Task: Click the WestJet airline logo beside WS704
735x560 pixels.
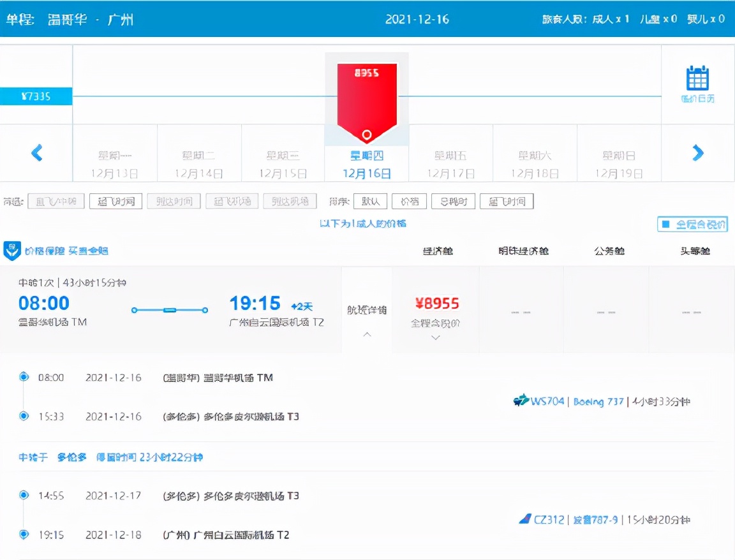Action: (523, 402)
